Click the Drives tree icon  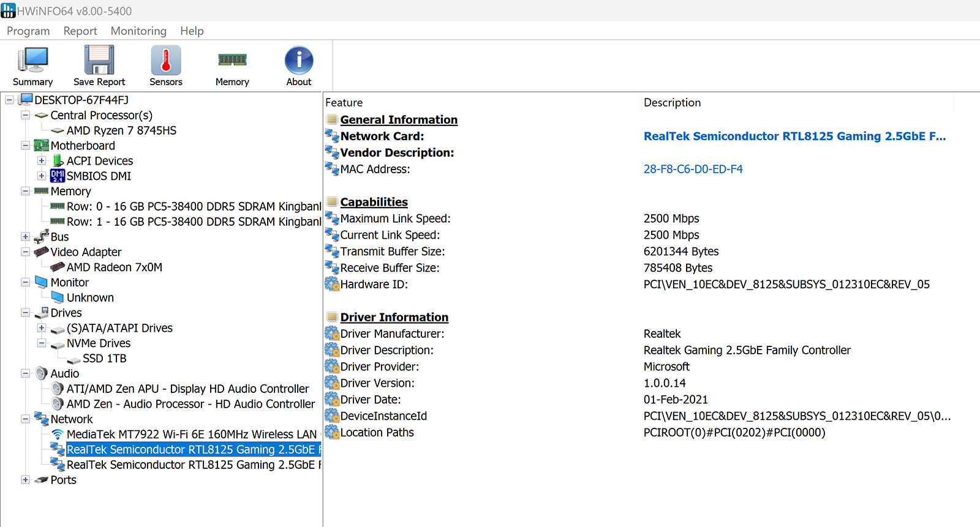[42, 312]
